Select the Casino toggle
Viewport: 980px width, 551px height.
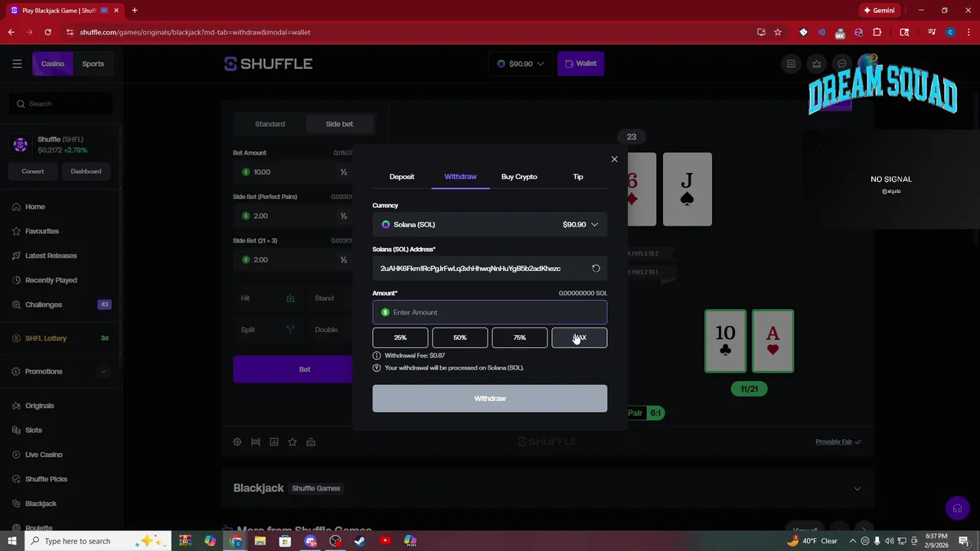[53, 64]
